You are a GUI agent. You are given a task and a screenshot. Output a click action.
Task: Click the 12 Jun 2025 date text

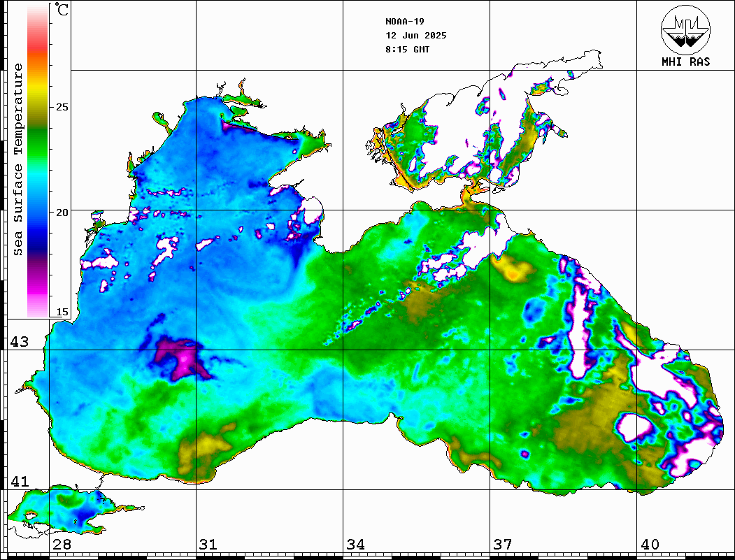[415, 36]
